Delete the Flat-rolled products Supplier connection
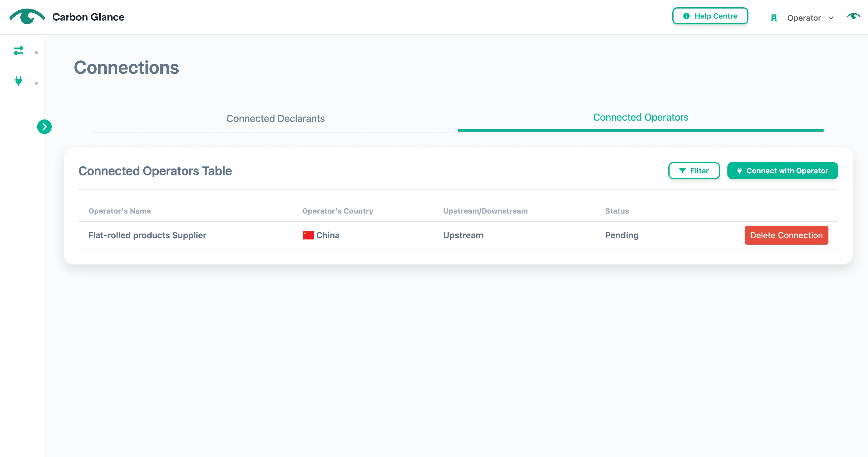This screenshot has height=457, width=868. [x=786, y=235]
